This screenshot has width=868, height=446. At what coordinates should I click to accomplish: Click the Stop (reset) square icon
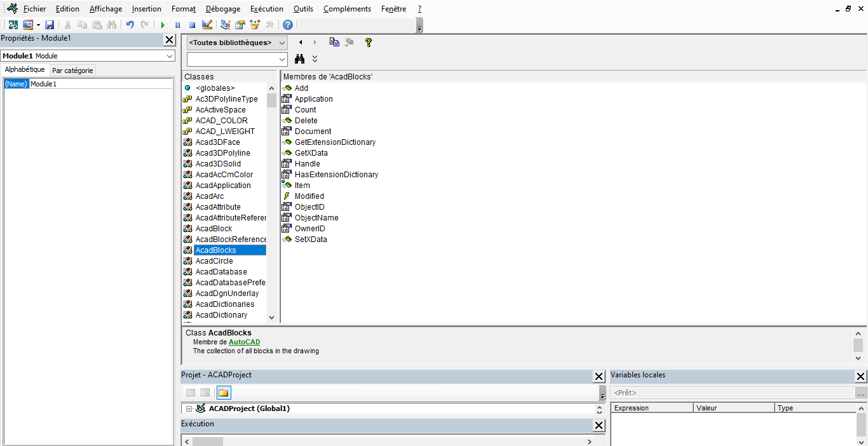point(192,25)
